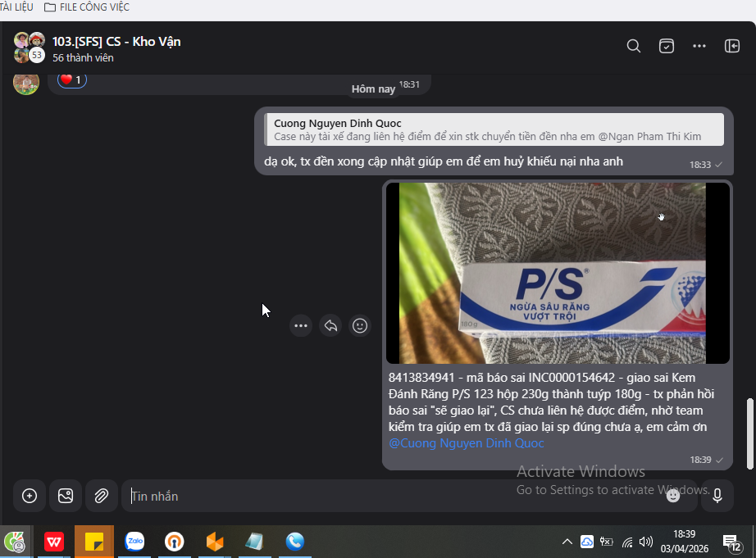756x558 pixels.
Task: Open the P/S toothpaste image
Action: click(558, 273)
